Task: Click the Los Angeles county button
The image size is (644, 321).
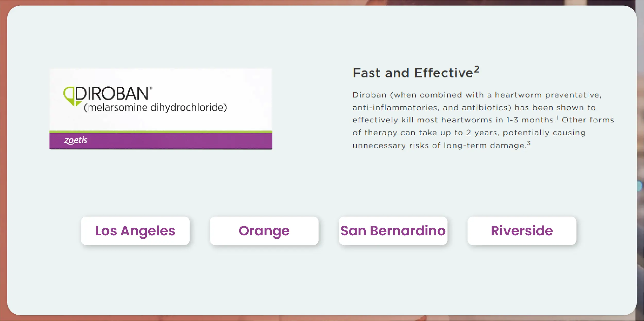Action: point(135,231)
